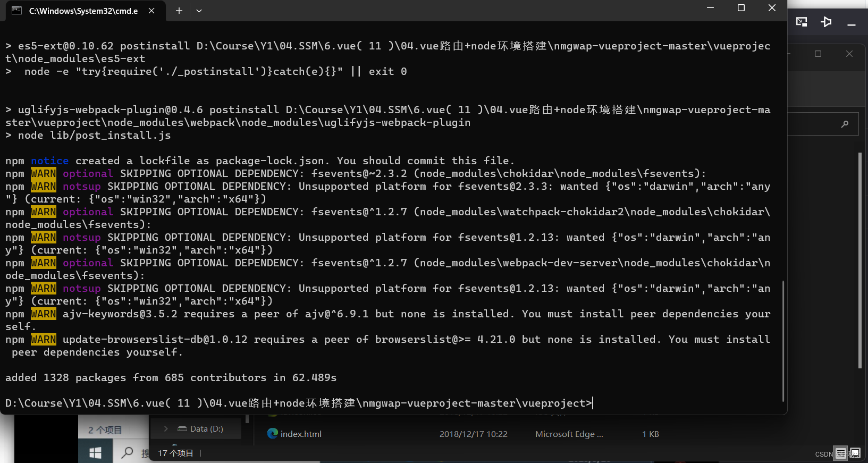Click the picture-in-picture icon in the remote toolbar
The height and width of the screenshot is (463, 868).
(x=802, y=22)
